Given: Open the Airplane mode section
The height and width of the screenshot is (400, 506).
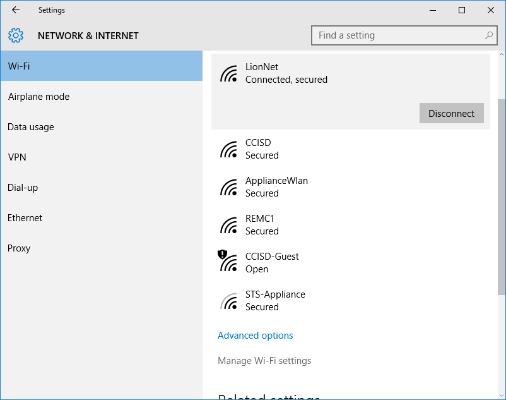Looking at the screenshot, I should click(101, 97).
